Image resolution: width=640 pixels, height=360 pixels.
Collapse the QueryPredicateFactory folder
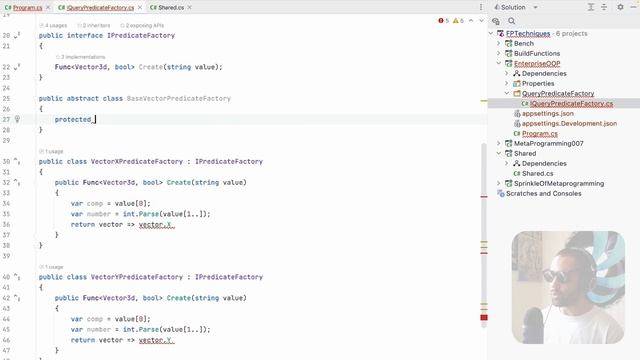coord(507,93)
